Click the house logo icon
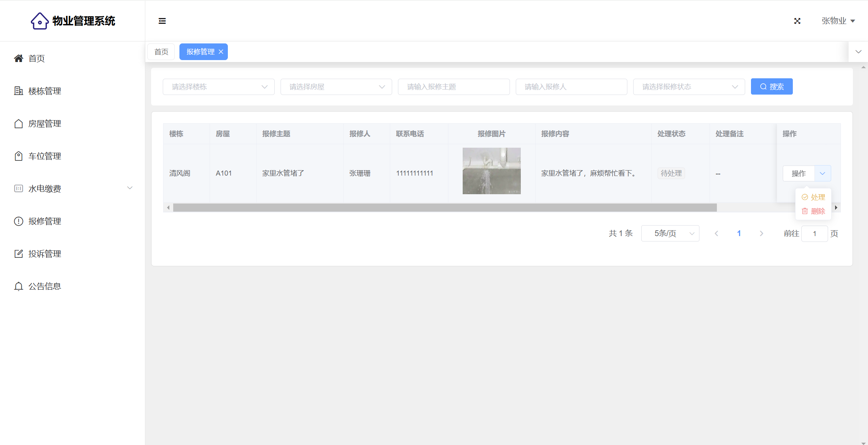 40,21
